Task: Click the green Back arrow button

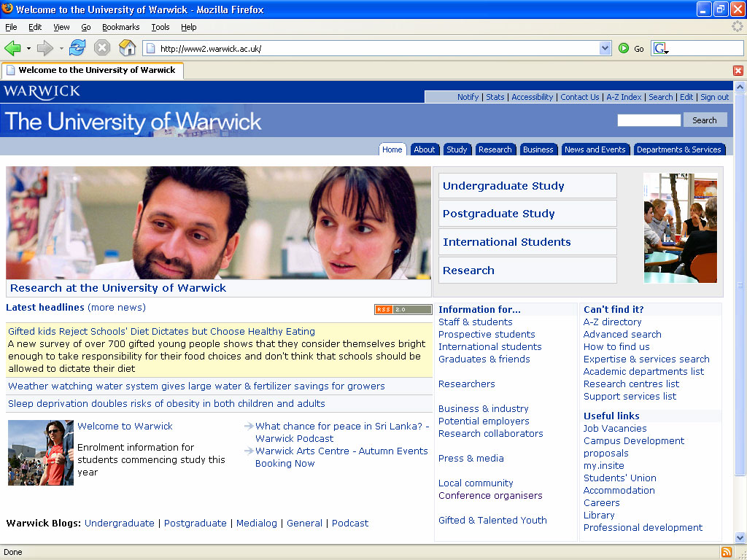Action: [12, 48]
